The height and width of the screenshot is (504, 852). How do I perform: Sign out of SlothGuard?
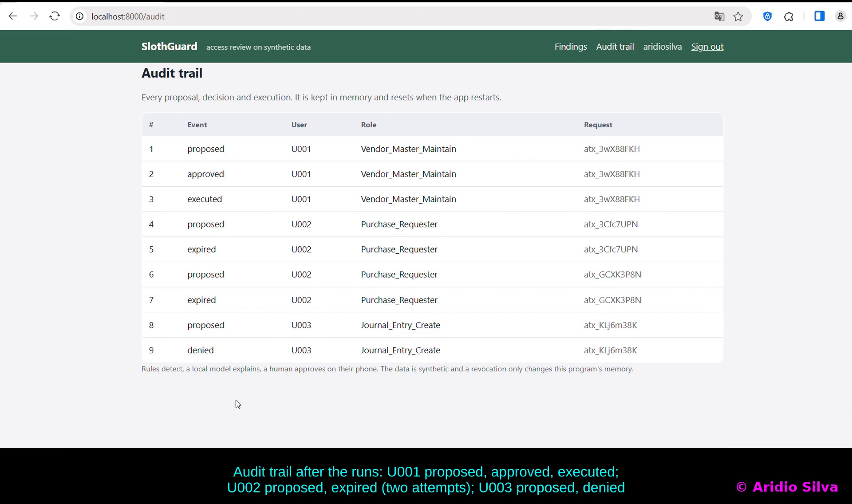coord(707,47)
